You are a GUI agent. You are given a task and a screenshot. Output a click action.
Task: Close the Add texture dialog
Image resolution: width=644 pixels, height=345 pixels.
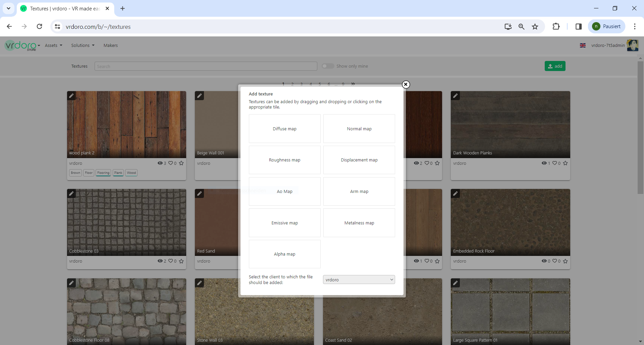click(406, 84)
